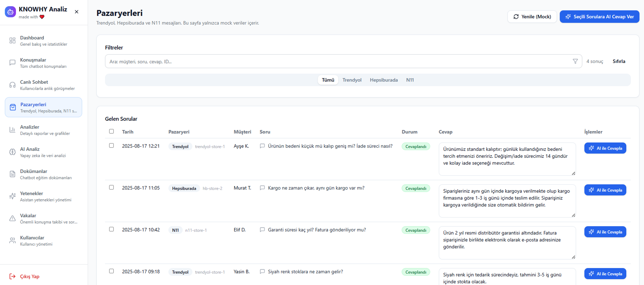Image resolution: width=644 pixels, height=285 pixels.
Task: Open the AI Analiz page
Action: point(43,152)
